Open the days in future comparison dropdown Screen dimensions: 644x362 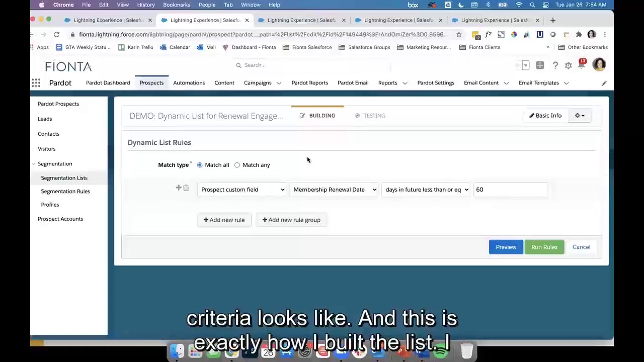[x=426, y=190]
